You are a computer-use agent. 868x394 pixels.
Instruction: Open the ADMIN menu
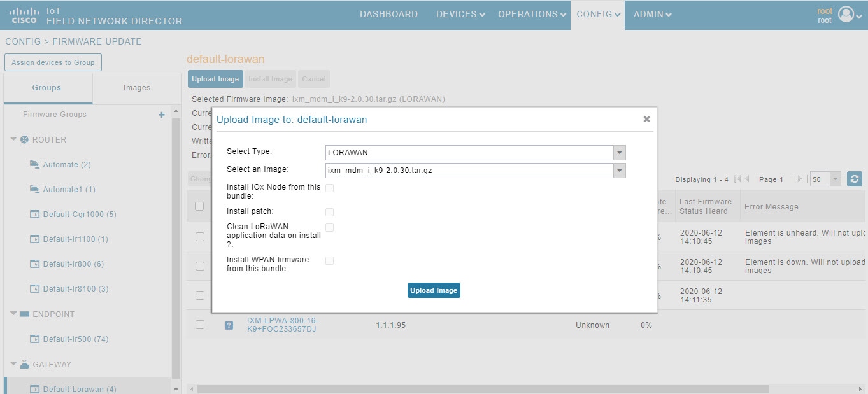(x=652, y=14)
